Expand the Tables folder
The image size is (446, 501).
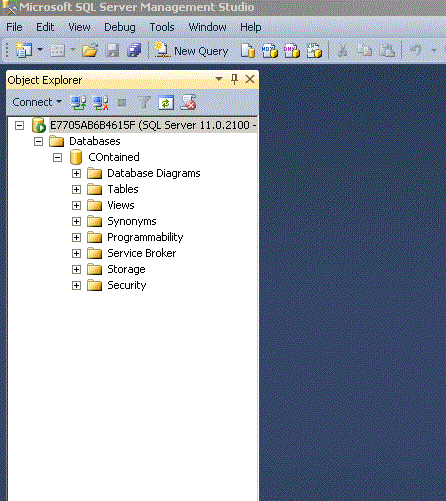click(76, 189)
